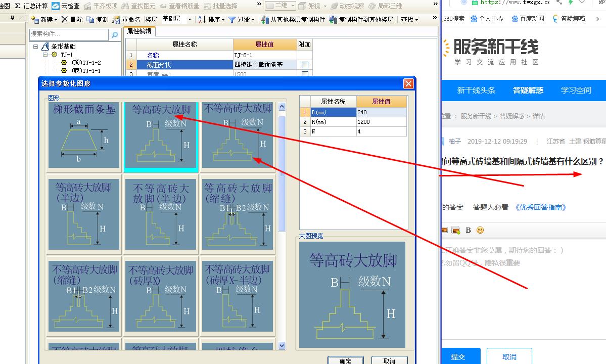Click the insert image icon in answer editor
The width and height of the screenshot is (606, 364).
pos(456,231)
